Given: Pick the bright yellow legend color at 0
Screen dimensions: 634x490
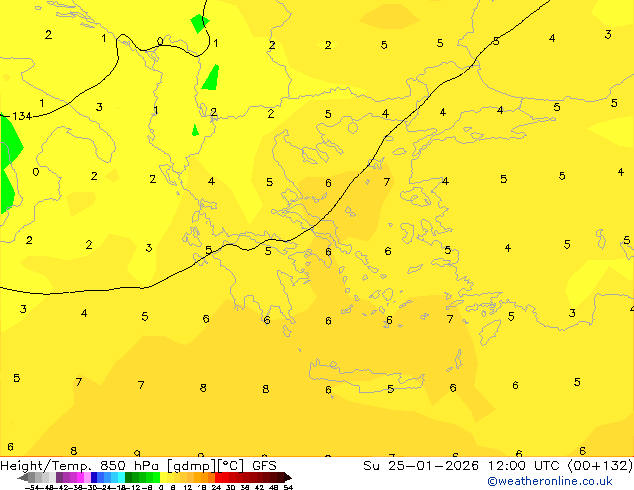Looking at the screenshot, I should (x=163, y=477).
